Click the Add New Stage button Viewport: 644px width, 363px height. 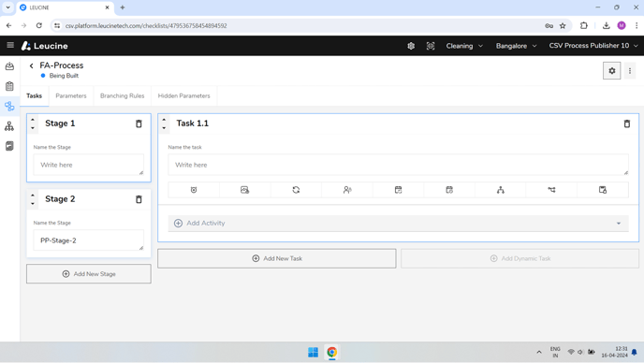coord(89,274)
